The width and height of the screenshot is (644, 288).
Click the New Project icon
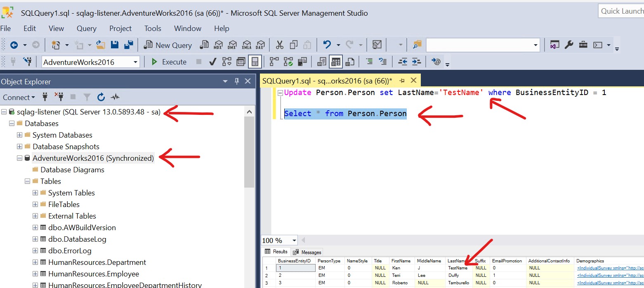(x=56, y=45)
